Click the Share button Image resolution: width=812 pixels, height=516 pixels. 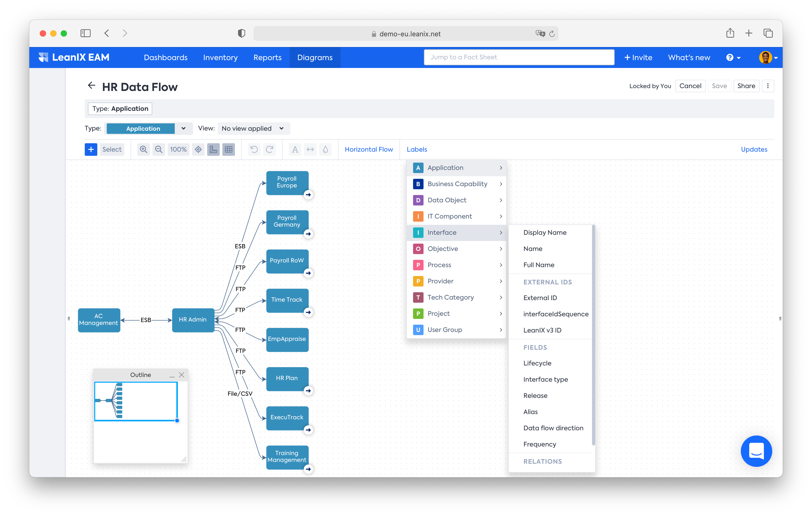point(746,86)
